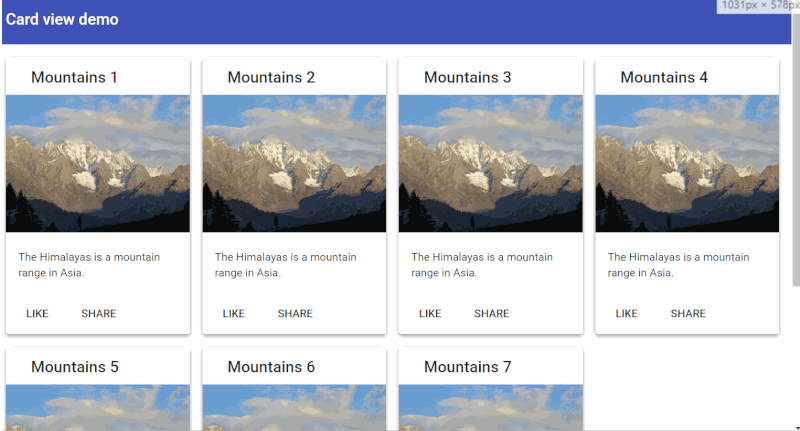Screen dimensions: 800x431
Task: Click the Mountains 7 card heading
Action: [468, 367]
